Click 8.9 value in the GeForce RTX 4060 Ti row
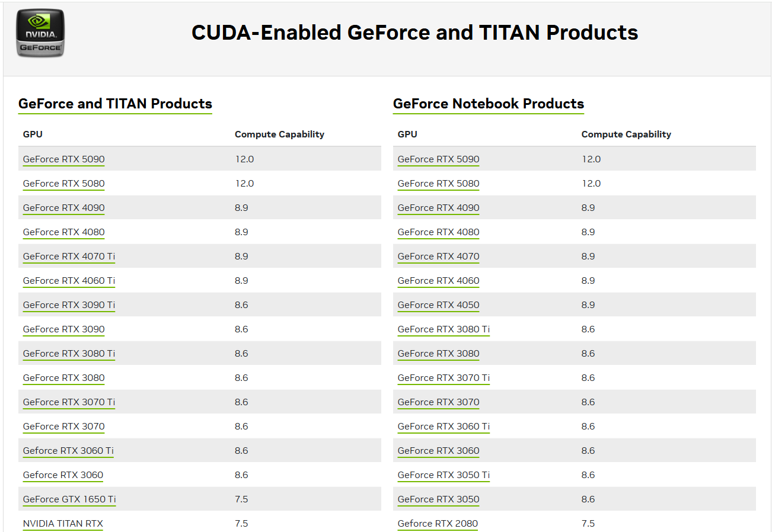The width and height of the screenshot is (772, 532). [241, 280]
